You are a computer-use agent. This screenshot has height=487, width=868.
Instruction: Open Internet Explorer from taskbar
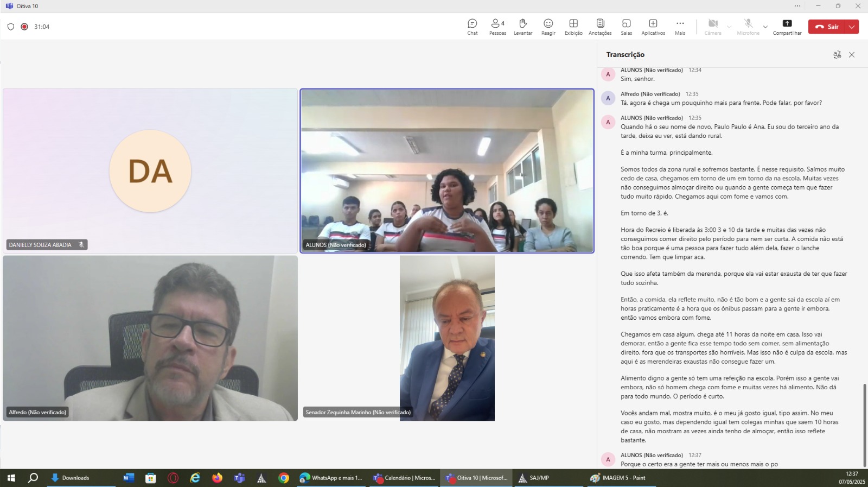point(195,478)
